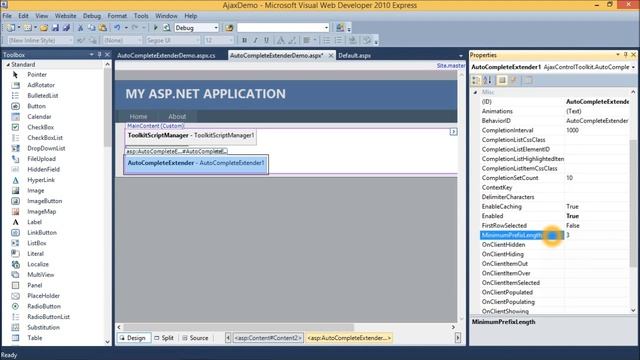Click the Toolbox vertical scrollbar
The width and height of the screenshot is (640, 360).
(107, 107)
